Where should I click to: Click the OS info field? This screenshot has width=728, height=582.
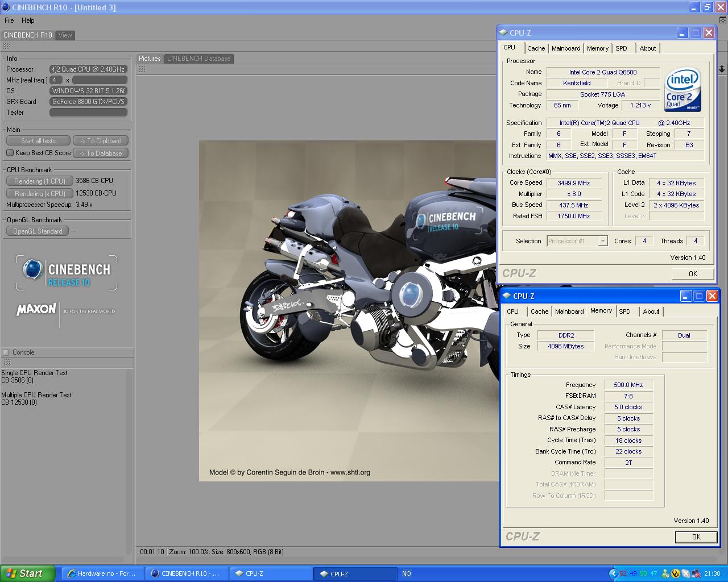coord(88,91)
